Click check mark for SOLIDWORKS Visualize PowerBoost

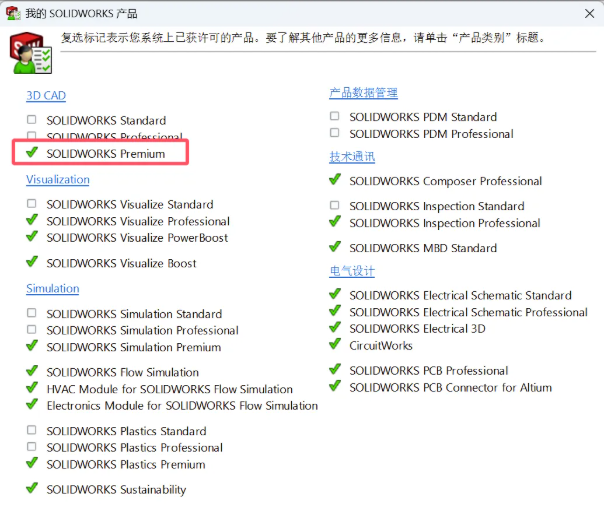coord(32,237)
